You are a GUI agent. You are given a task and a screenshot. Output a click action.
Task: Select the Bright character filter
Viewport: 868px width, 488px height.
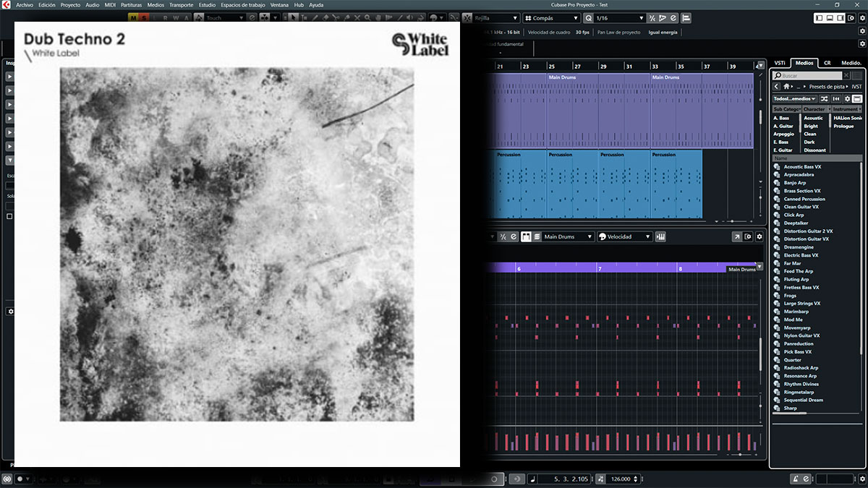(x=811, y=126)
